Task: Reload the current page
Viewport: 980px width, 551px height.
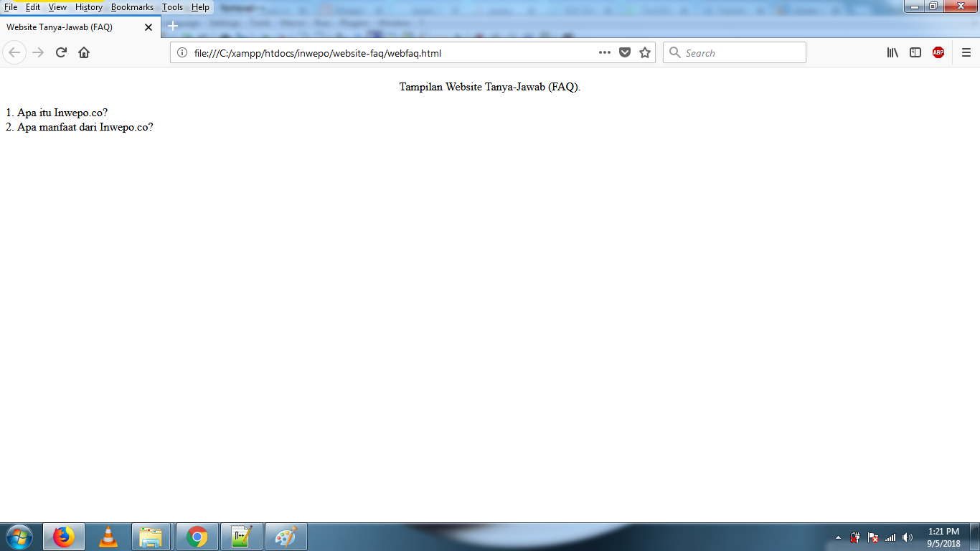Action: point(61,52)
